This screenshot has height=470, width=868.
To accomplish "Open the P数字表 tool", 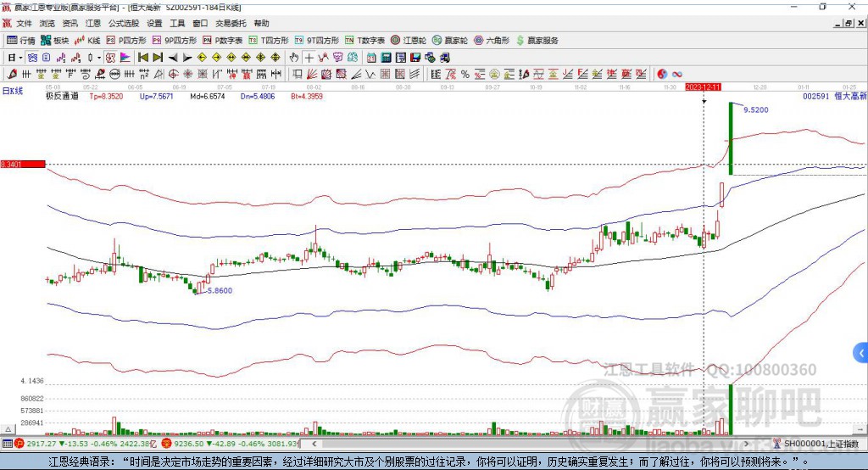I will [223, 41].
